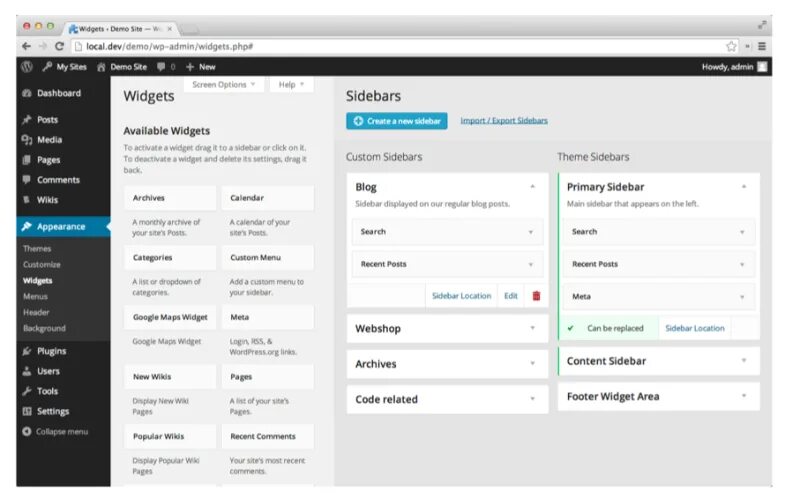
Task: Click the admin avatar next to Howdy
Action: pyautogui.click(x=762, y=67)
